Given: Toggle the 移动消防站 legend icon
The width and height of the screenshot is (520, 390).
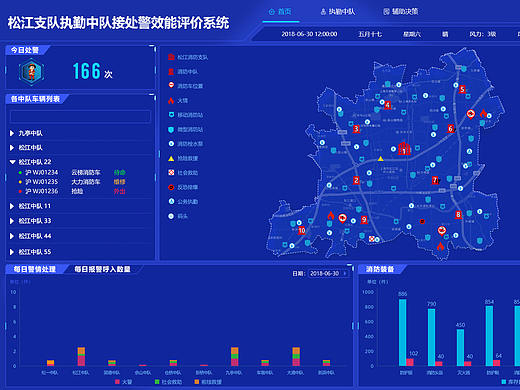Looking at the screenshot, I should 171,115.
